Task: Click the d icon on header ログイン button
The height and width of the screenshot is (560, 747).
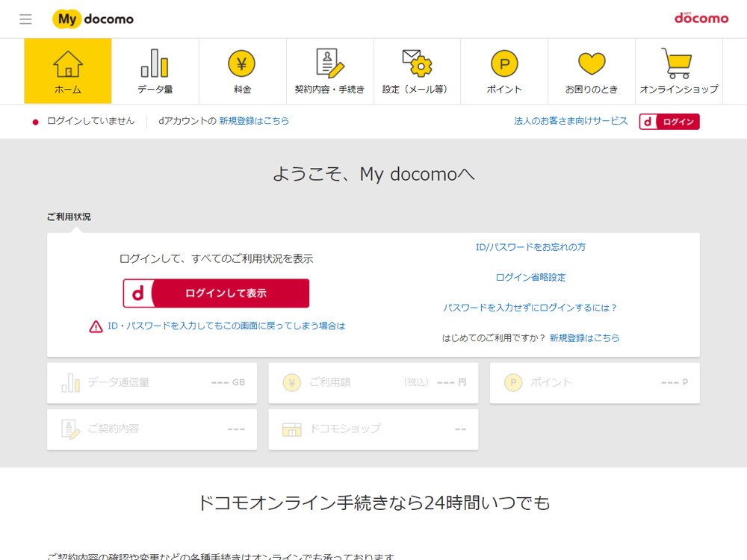Action: tap(648, 122)
